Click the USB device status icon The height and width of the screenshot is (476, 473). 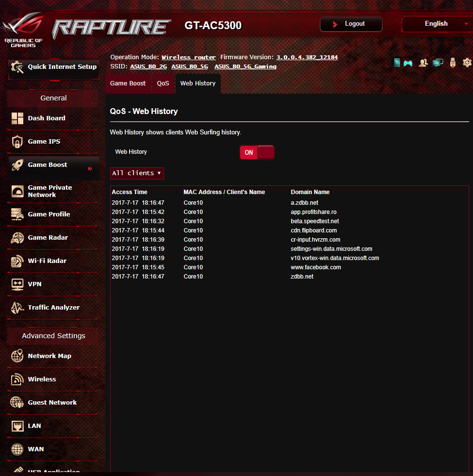pyautogui.click(x=453, y=63)
